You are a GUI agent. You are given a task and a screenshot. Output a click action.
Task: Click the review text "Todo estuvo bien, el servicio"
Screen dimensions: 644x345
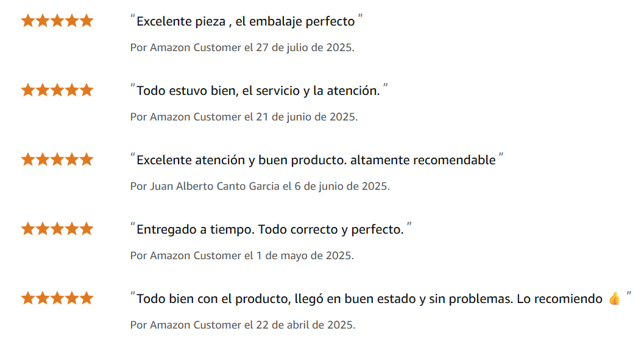(258, 91)
